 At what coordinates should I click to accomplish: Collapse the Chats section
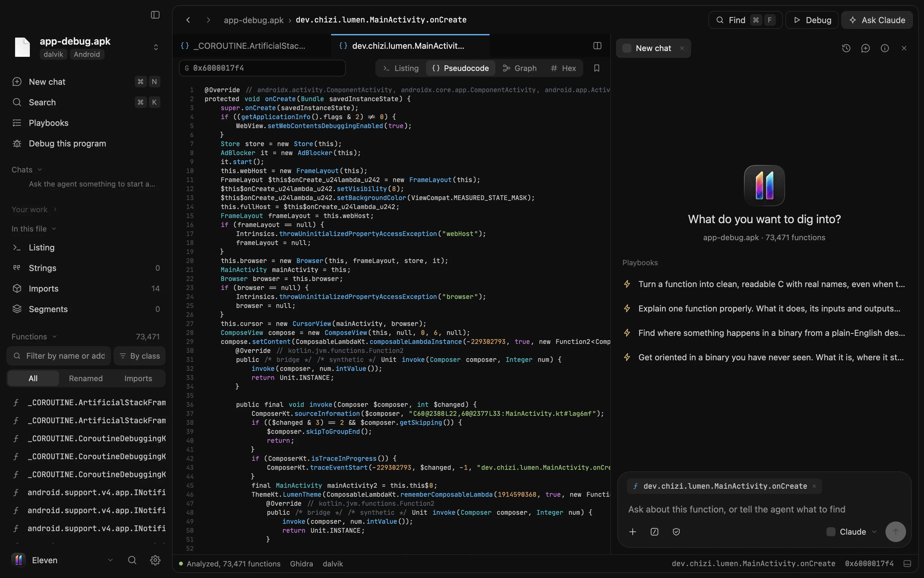point(27,170)
